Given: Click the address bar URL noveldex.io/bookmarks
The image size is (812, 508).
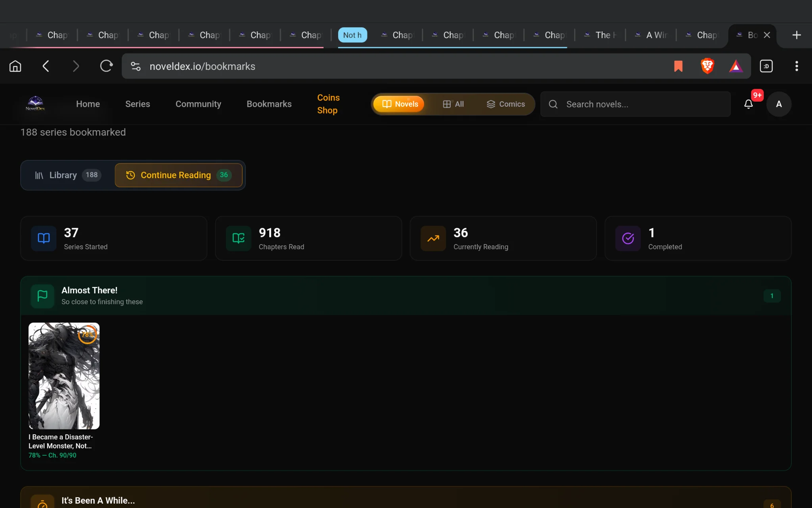Looking at the screenshot, I should coord(202,66).
